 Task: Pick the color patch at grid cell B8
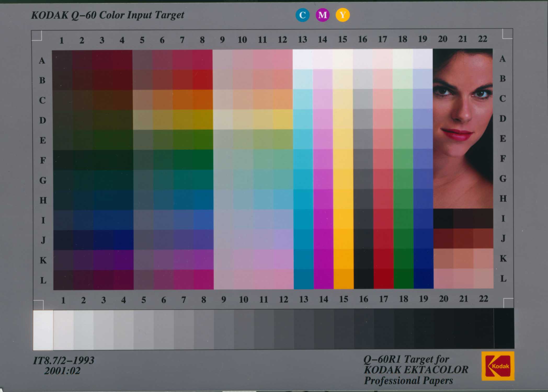(203, 80)
